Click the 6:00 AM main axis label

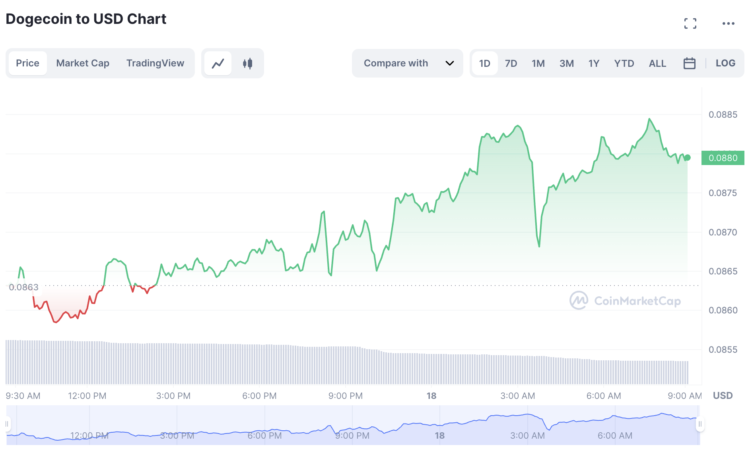coord(604,396)
